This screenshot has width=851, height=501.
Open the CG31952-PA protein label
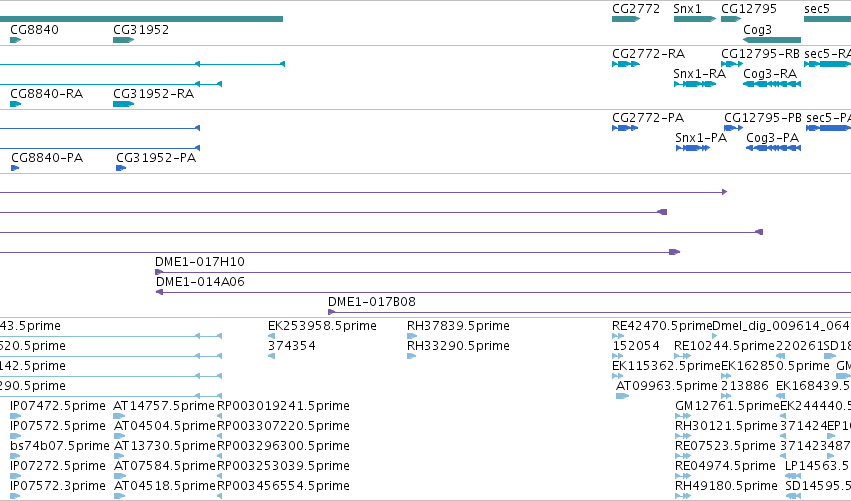pos(156,158)
